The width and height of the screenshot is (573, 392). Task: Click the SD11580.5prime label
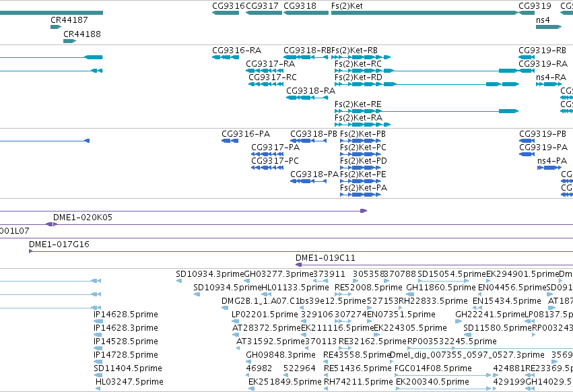498,327
